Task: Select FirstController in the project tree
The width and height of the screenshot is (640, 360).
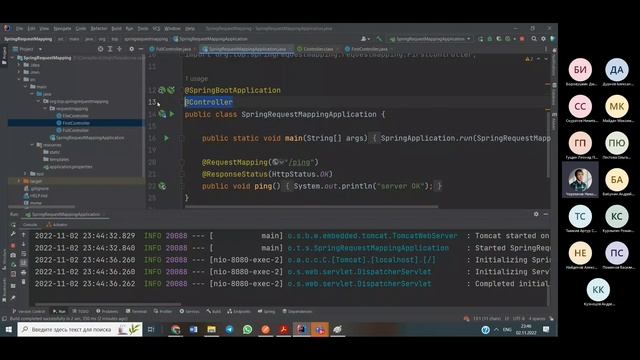Action: (76, 123)
